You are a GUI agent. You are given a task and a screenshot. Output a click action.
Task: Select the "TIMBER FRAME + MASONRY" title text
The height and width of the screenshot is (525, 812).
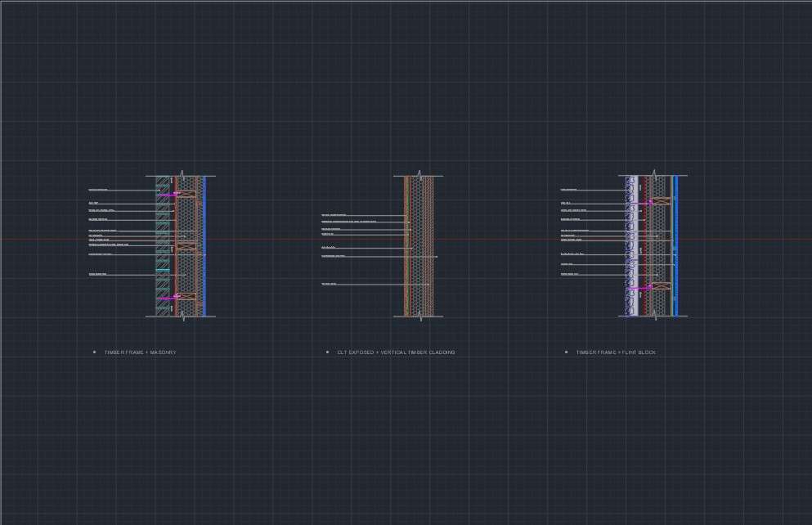coord(141,352)
